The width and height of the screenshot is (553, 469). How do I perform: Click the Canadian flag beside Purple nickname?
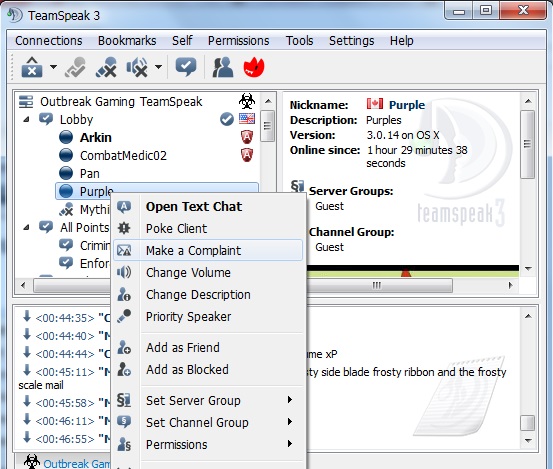[x=375, y=104]
